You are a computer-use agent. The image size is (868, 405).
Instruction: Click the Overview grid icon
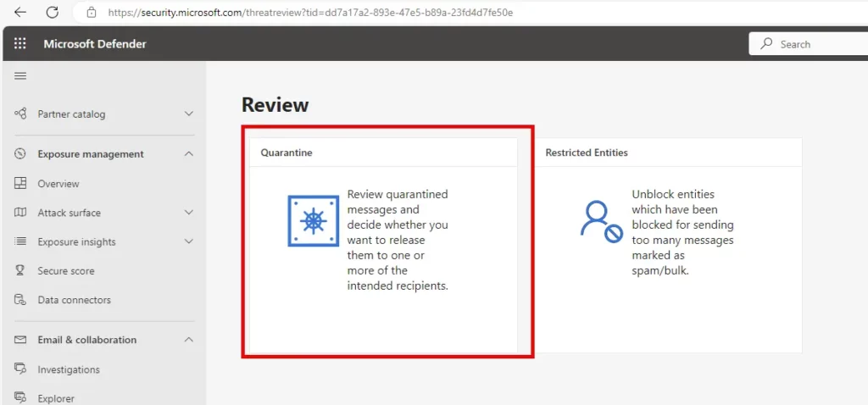(x=20, y=183)
